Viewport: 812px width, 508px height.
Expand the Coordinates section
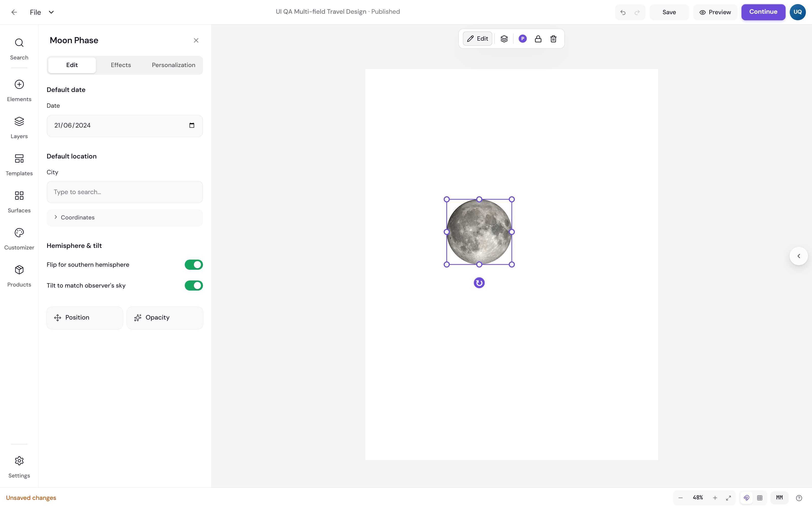coord(125,218)
